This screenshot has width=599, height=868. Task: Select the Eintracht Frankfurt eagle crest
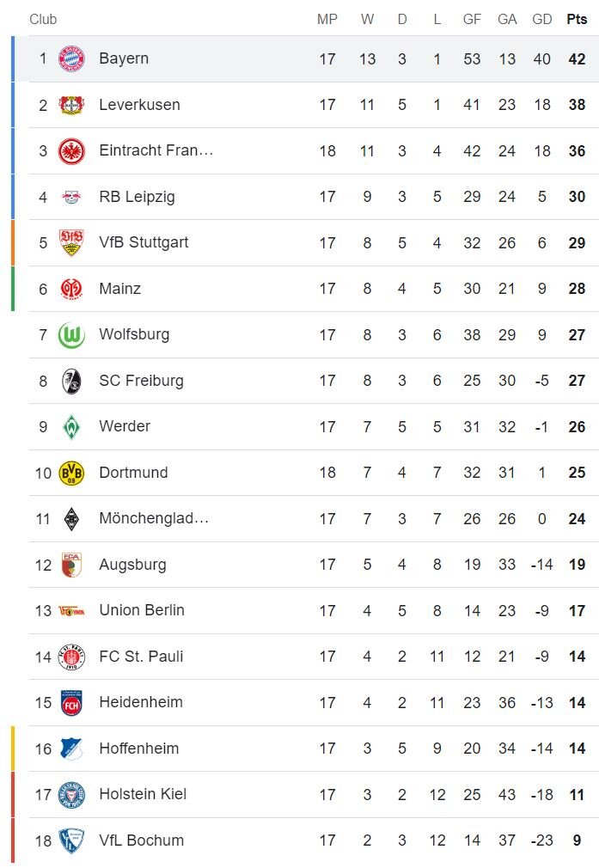pos(71,151)
